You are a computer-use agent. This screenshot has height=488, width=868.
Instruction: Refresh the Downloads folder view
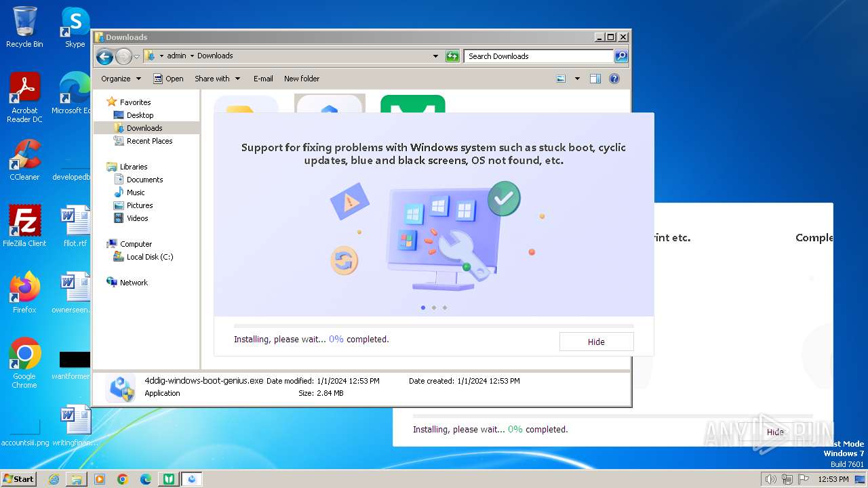tap(452, 56)
